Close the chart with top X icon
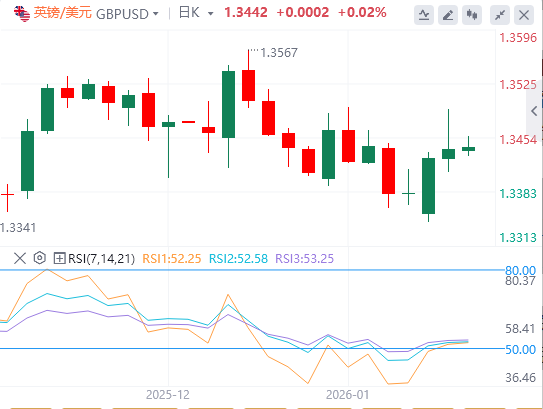Viewport: 543px width, 409px height. 524,15
